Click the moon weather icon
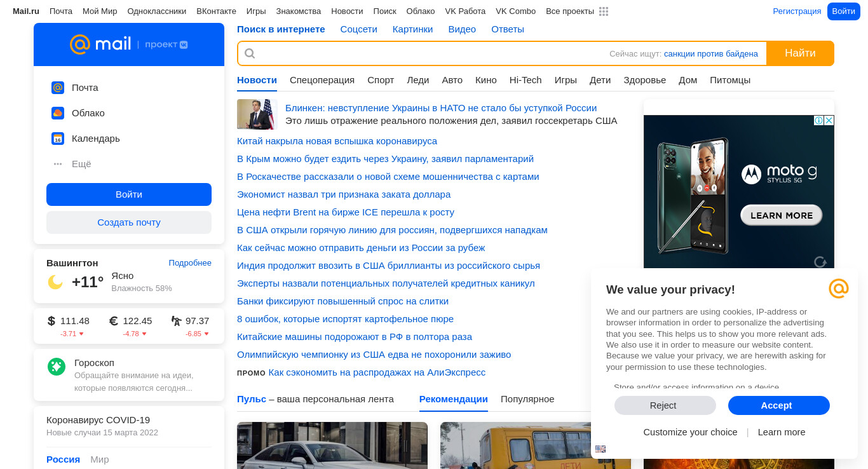 55,282
